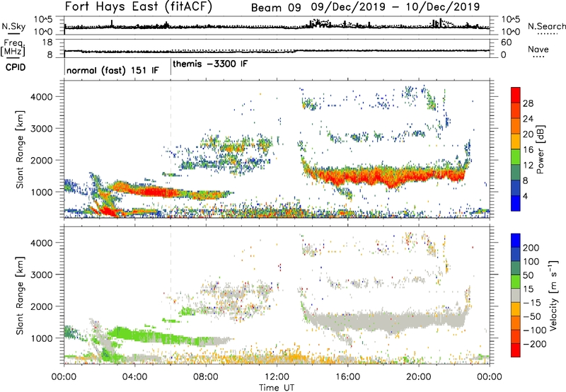
Task: Click the 'Beam 09' label
Action: [276, 8]
